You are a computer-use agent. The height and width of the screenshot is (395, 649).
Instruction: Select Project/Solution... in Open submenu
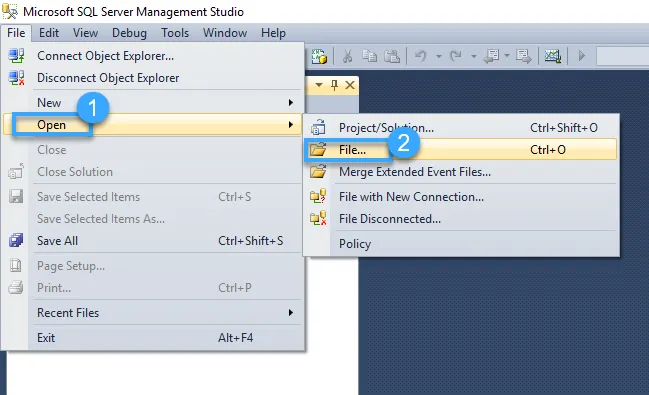coord(462,128)
